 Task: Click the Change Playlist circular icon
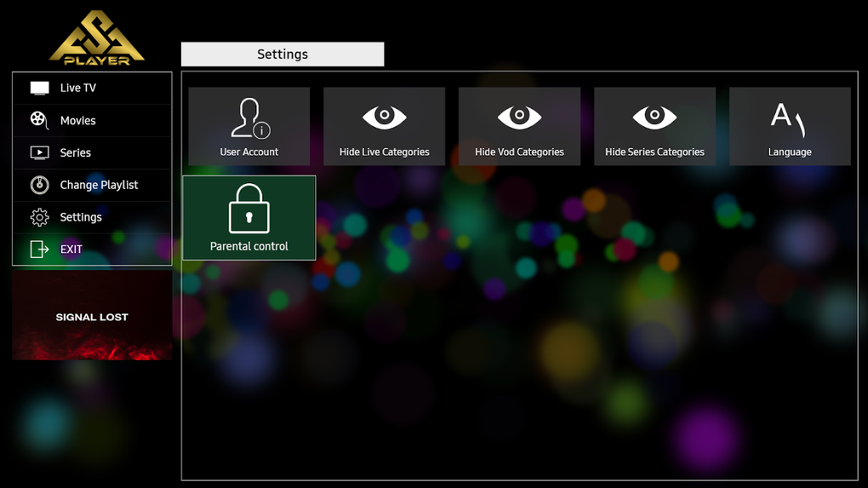[39, 185]
